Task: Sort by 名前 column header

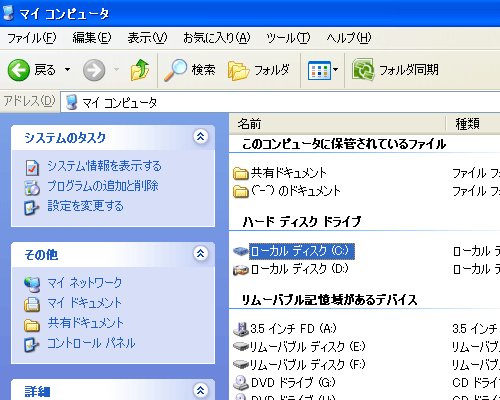Action: (x=337, y=124)
